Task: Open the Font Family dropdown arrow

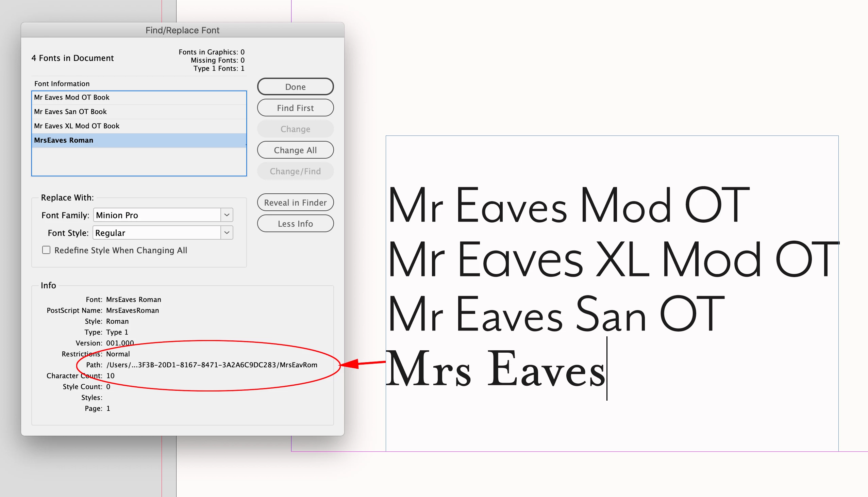Action: click(x=227, y=215)
